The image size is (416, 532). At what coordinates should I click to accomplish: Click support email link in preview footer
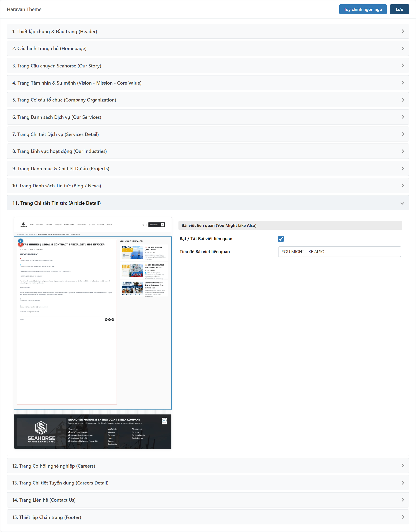click(x=82, y=435)
